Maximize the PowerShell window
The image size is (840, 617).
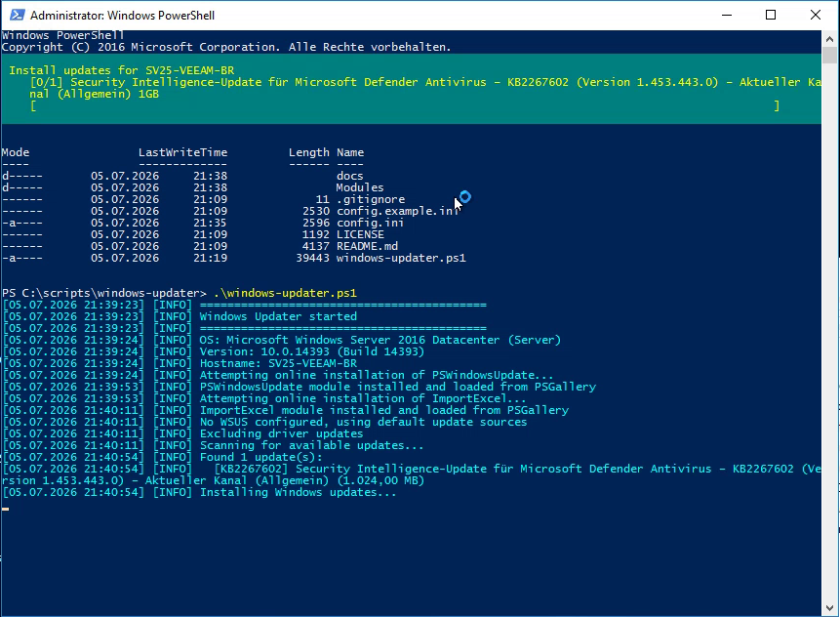[x=771, y=15]
